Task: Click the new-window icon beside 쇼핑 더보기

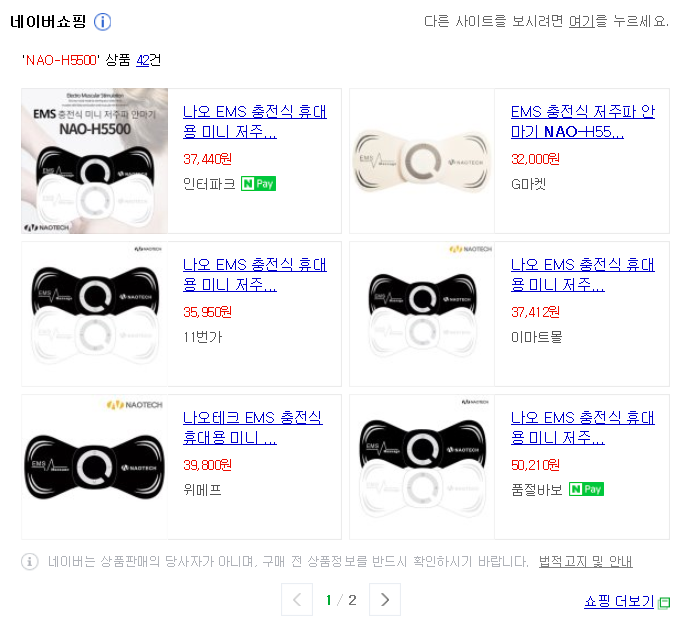Action: 664,602
